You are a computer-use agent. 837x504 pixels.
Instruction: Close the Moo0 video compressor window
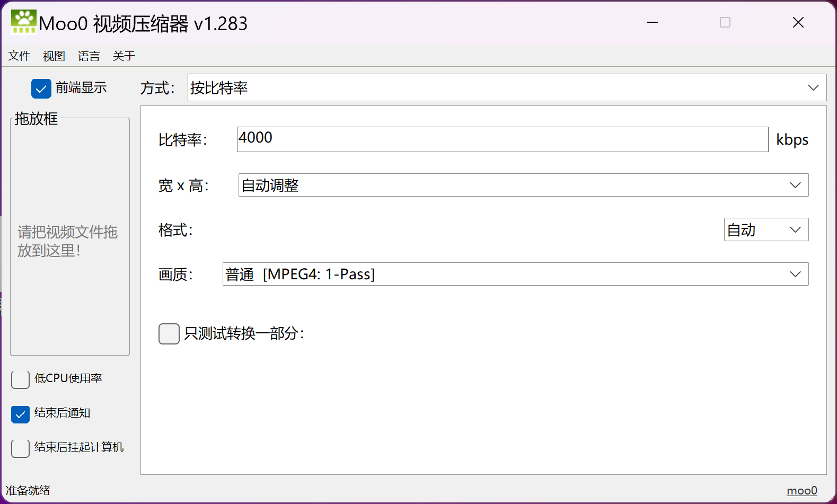pos(798,22)
